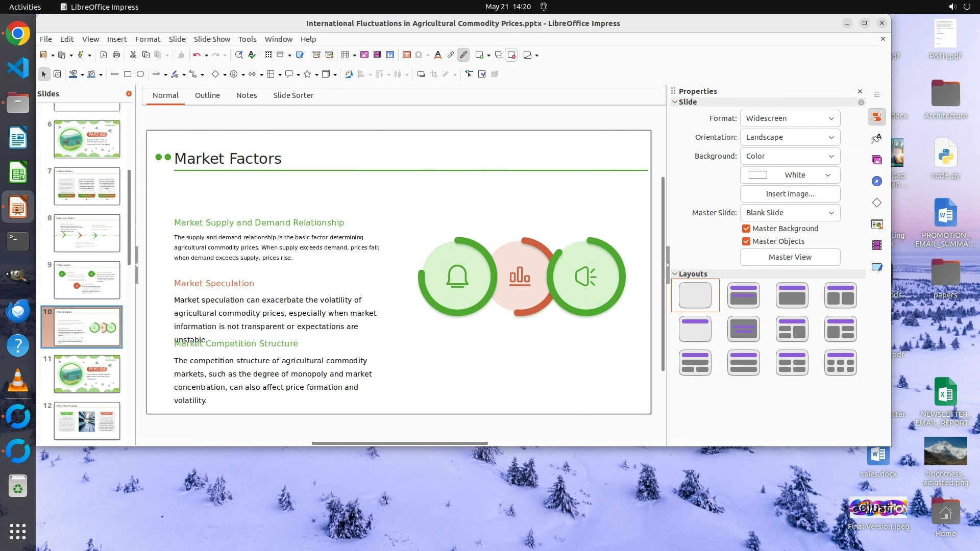The height and width of the screenshot is (551, 980).
Task: Open the Slide Show menu
Action: [212, 39]
